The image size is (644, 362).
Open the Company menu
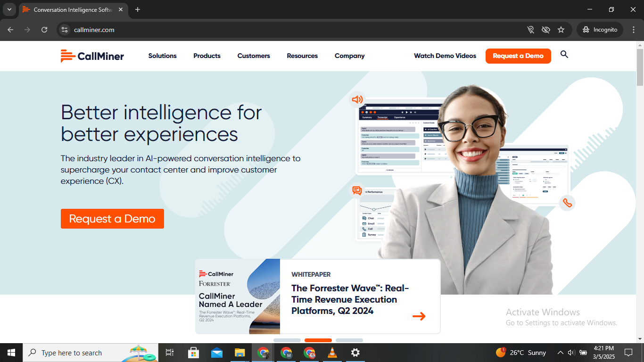tap(350, 56)
